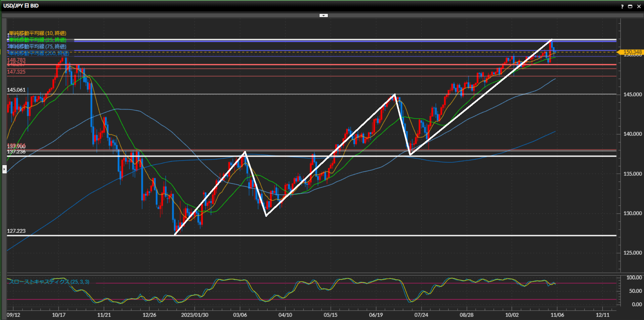Select the 127.223 horizontal line label
This screenshot has width=644, height=320.
pos(16,231)
